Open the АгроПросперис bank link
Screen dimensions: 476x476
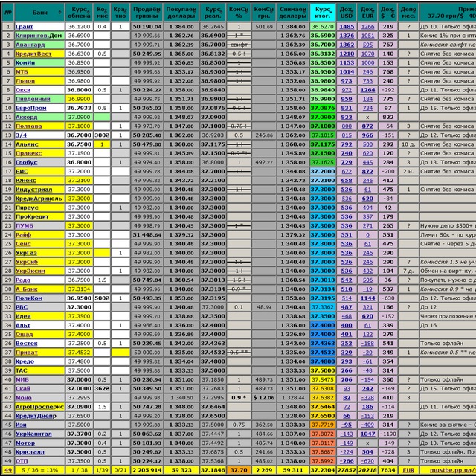coord(39,407)
